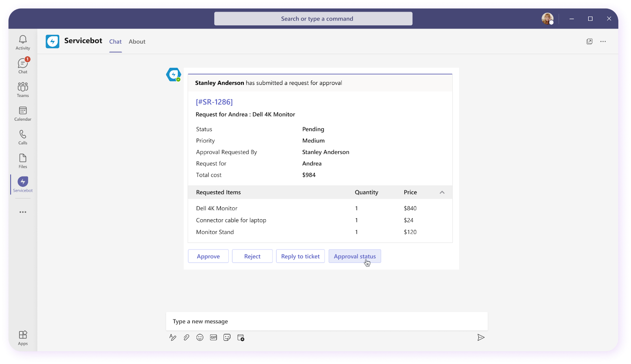Open the Apps store icon
The image size is (631, 364).
coord(23,338)
